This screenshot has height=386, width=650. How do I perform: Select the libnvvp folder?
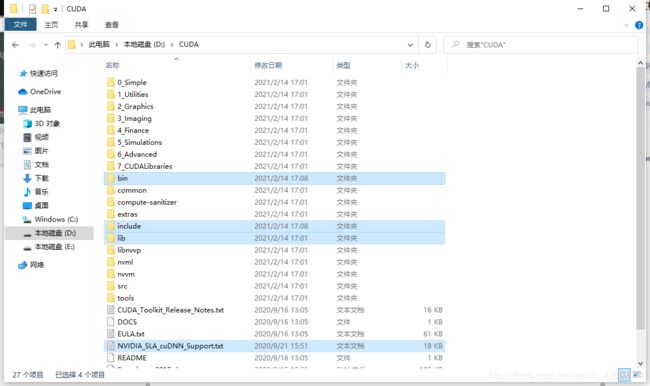pos(274,250)
